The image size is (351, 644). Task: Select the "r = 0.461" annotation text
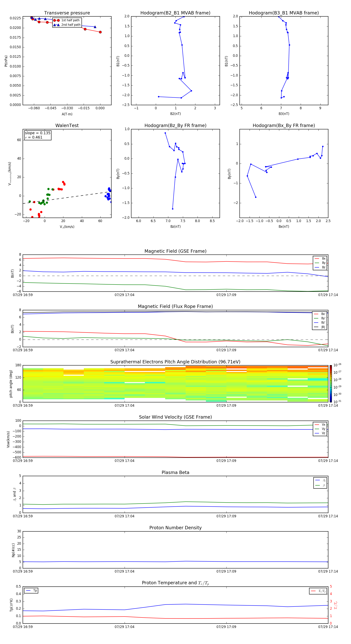[34, 137]
